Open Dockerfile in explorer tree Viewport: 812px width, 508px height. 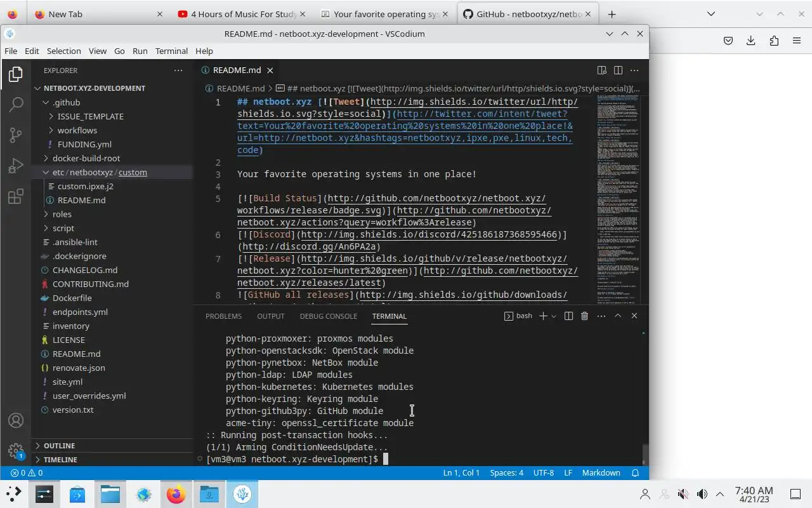112,298
